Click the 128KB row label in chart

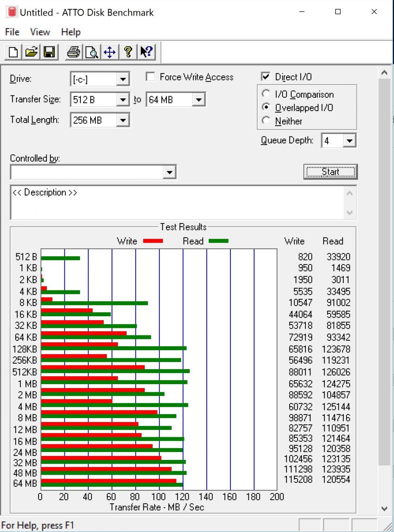coord(25,349)
